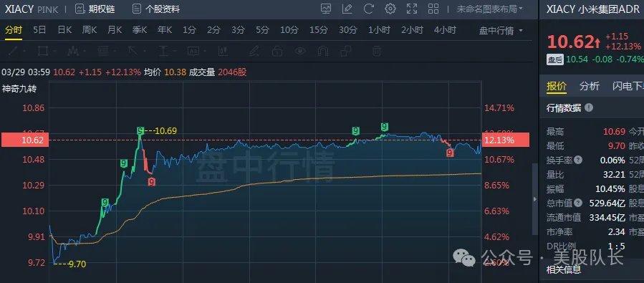Open the four-square grid layout icon
Image resolution: width=644 pixels, height=283 pixels.
pyautogui.click(x=433, y=9)
